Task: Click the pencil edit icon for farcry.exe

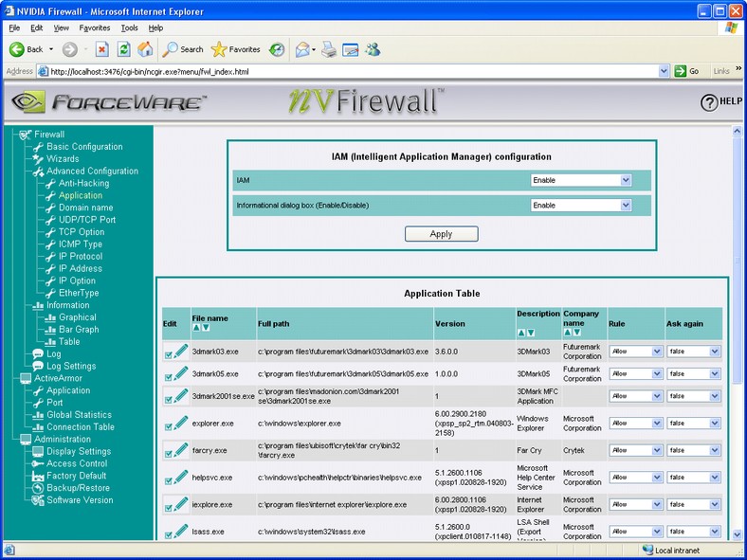Action: pyautogui.click(x=181, y=449)
